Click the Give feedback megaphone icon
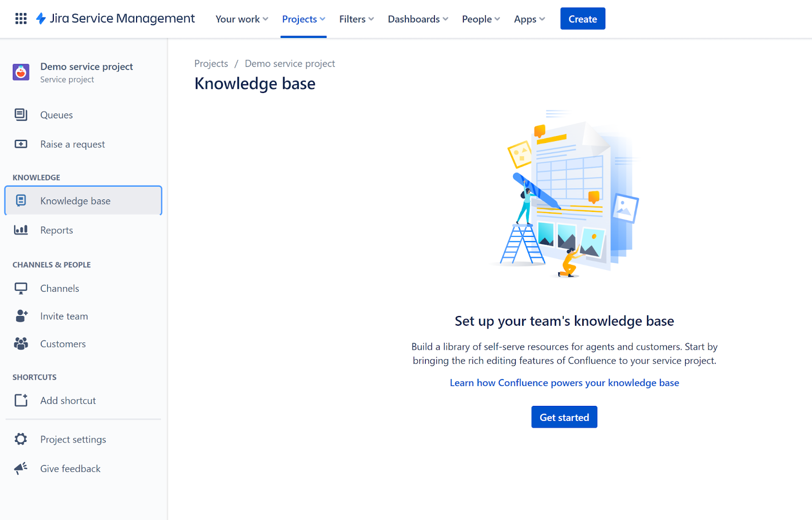The image size is (812, 520). tap(21, 468)
